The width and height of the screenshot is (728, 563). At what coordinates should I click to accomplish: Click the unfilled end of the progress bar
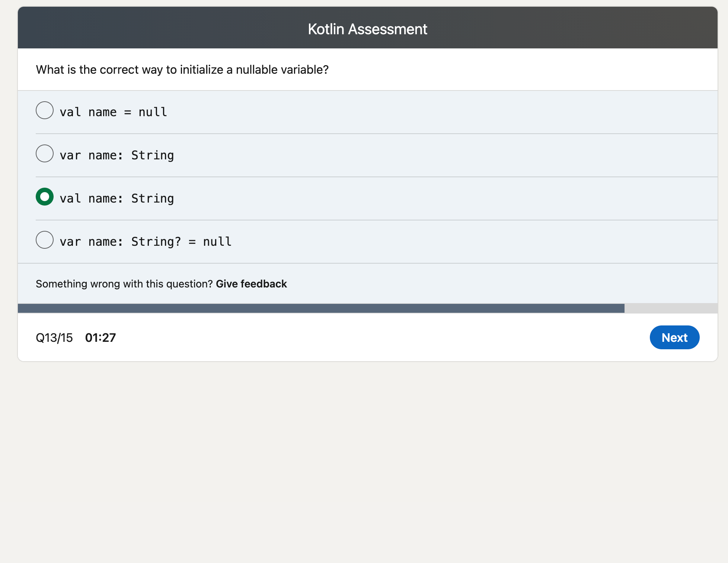[670, 308]
